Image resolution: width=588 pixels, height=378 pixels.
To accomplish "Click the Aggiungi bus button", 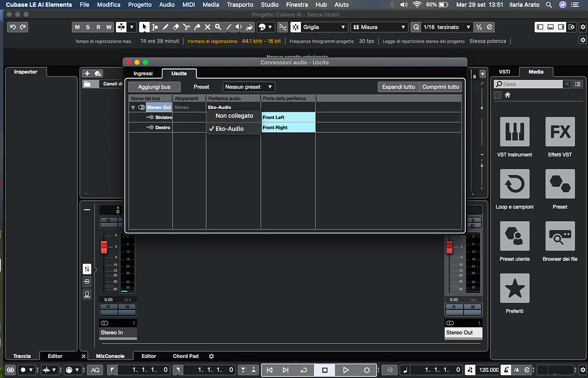I will click(154, 87).
